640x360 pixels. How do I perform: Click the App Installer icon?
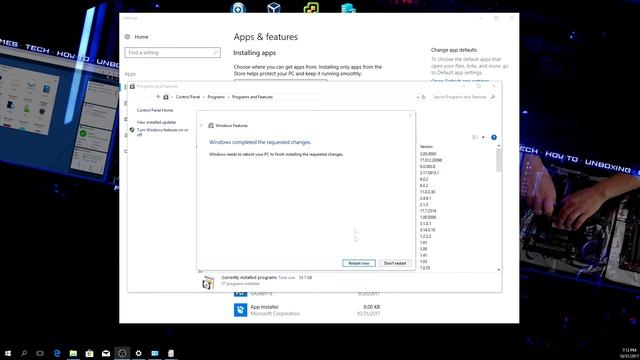(x=240, y=310)
